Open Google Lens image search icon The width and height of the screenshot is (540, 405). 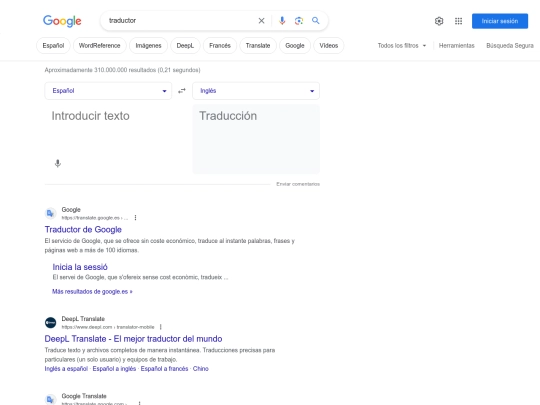(x=299, y=21)
